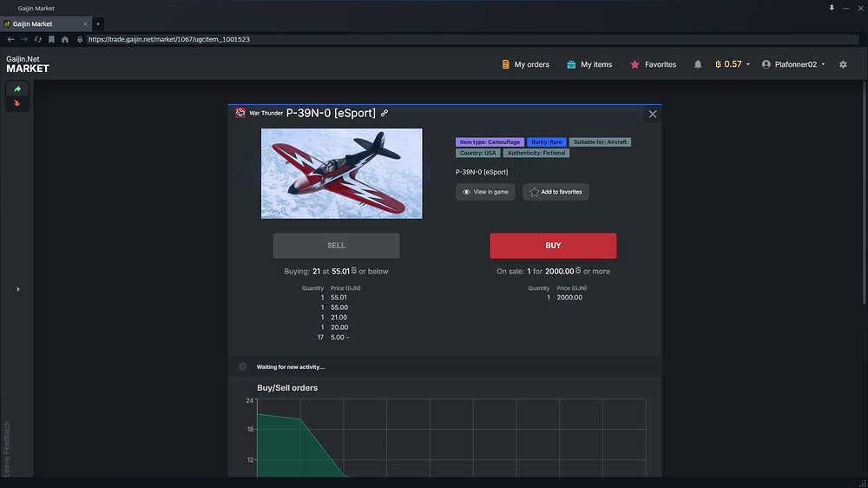Go forward with the browser forward arrow

pyautogui.click(x=23, y=39)
